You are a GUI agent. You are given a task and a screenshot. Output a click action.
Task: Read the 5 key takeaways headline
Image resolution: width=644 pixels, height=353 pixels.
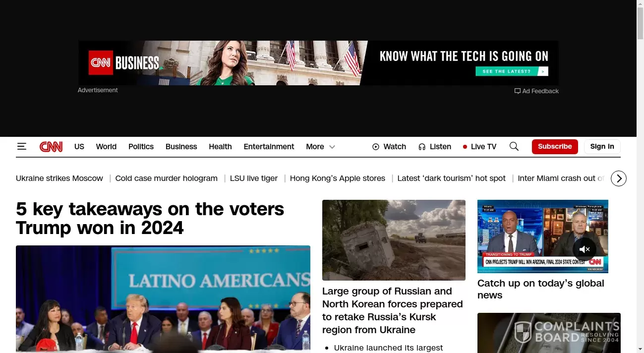click(150, 218)
